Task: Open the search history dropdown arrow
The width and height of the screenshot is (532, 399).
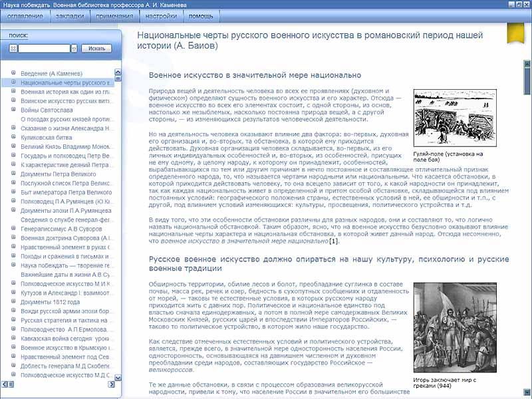Action: [x=74, y=49]
